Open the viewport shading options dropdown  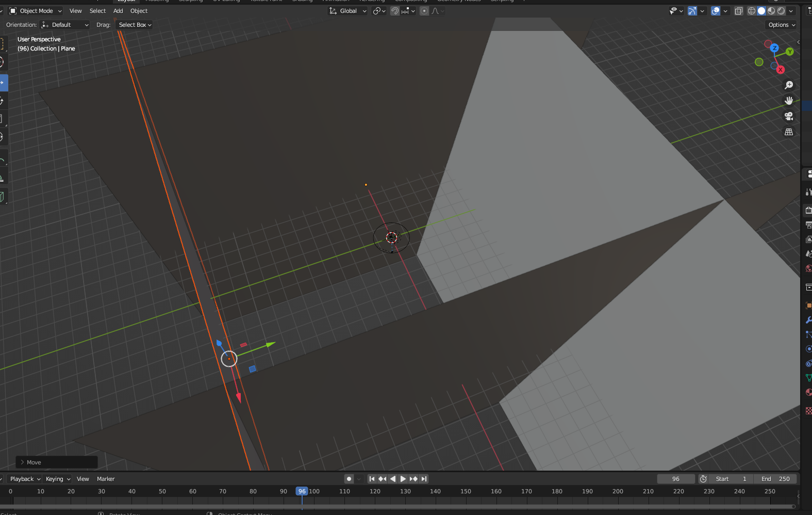pos(791,11)
